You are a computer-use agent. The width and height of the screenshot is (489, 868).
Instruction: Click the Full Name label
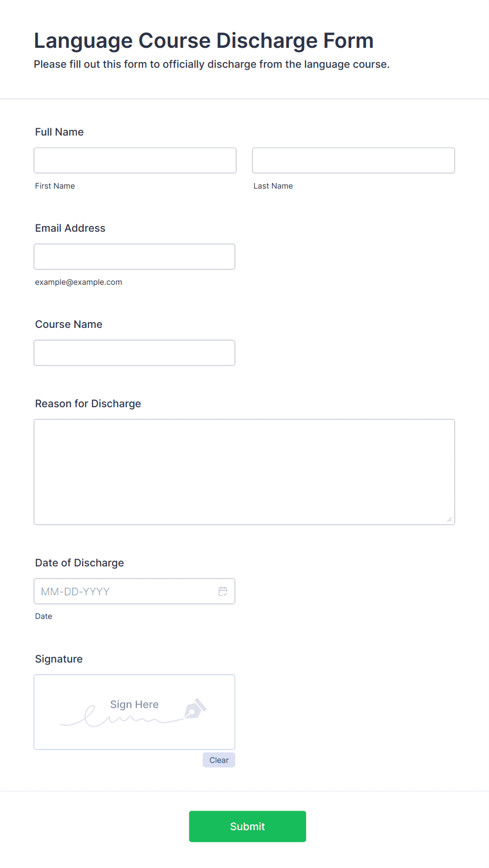(59, 132)
